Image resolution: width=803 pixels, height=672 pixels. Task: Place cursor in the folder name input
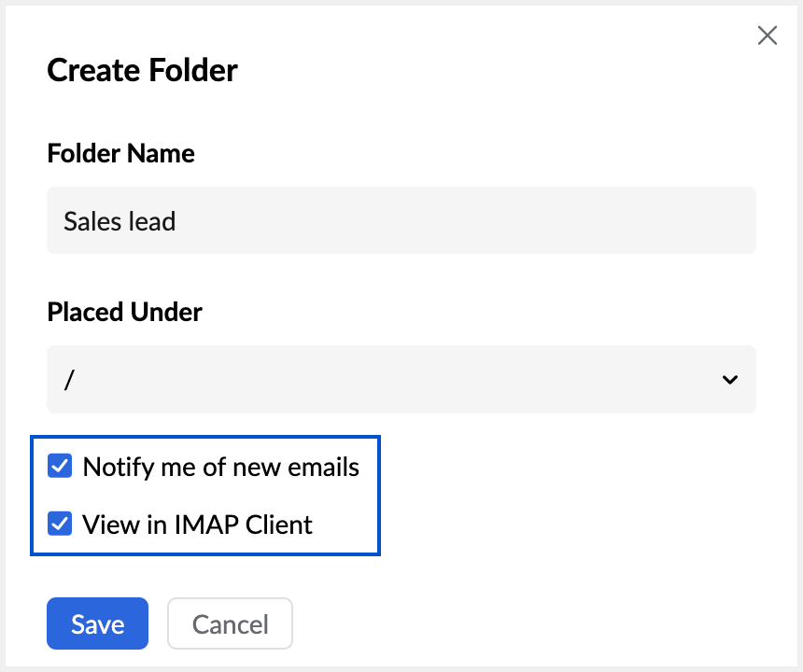[401, 220]
